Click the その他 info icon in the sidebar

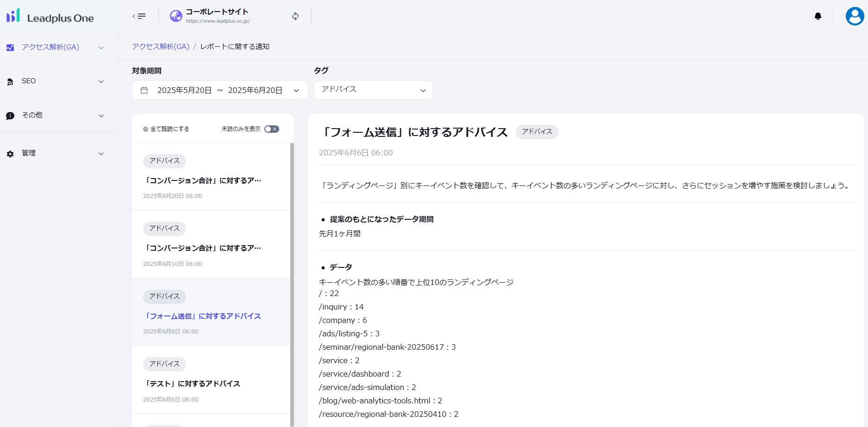tap(10, 116)
